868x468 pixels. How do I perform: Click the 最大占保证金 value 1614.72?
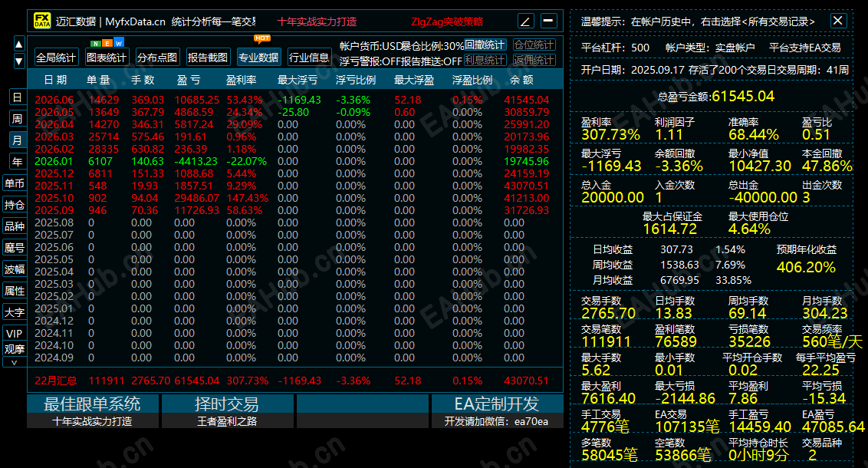coord(670,229)
